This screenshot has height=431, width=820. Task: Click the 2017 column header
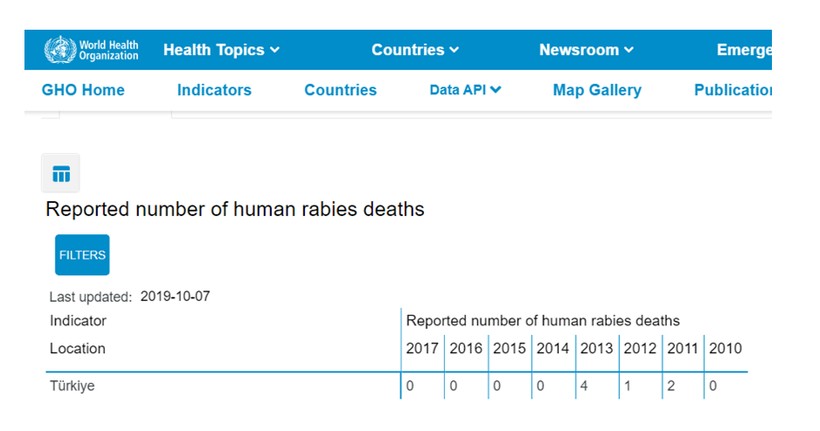tap(422, 348)
